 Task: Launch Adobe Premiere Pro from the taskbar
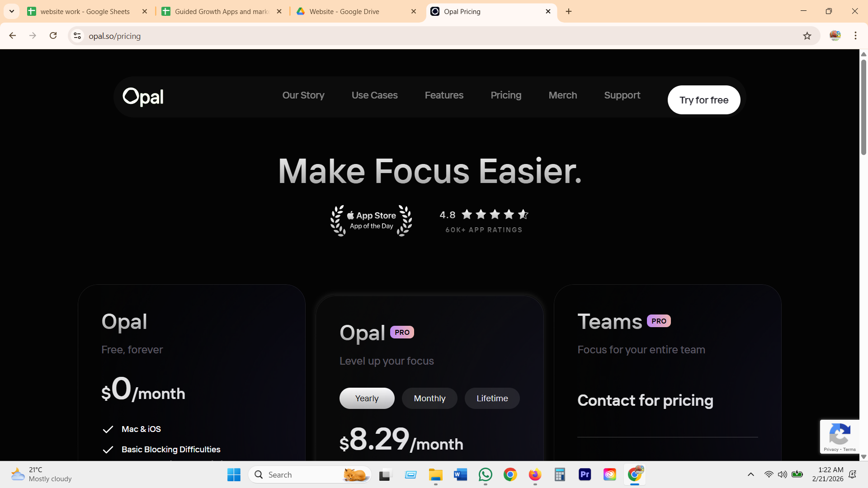tap(585, 474)
